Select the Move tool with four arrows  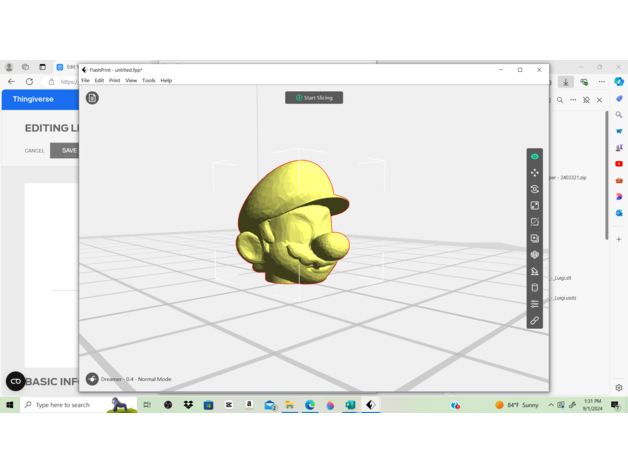534,173
